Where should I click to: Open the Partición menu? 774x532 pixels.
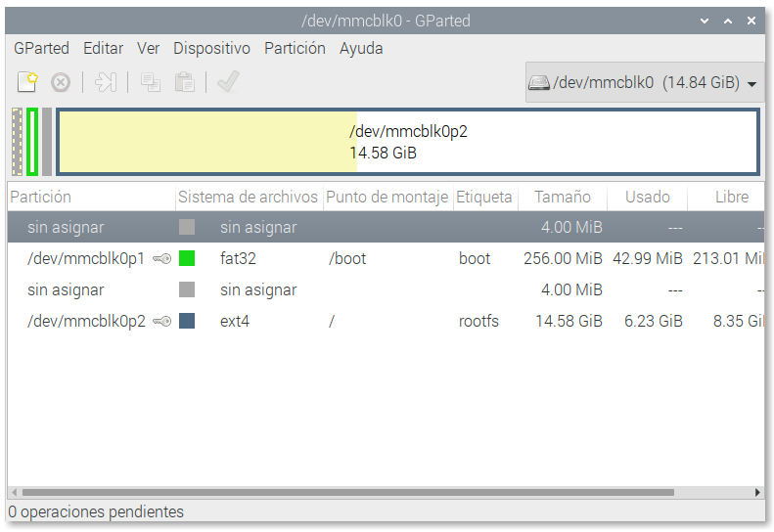coord(295,48)
